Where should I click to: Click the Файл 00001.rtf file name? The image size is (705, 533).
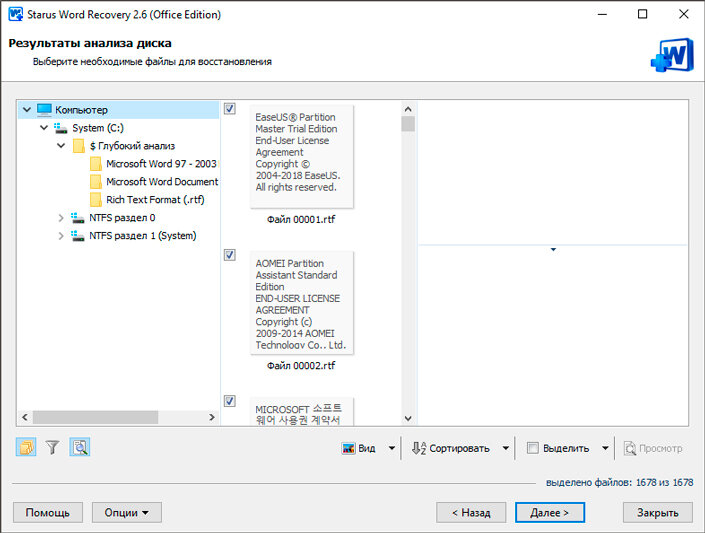coord(301,219)
